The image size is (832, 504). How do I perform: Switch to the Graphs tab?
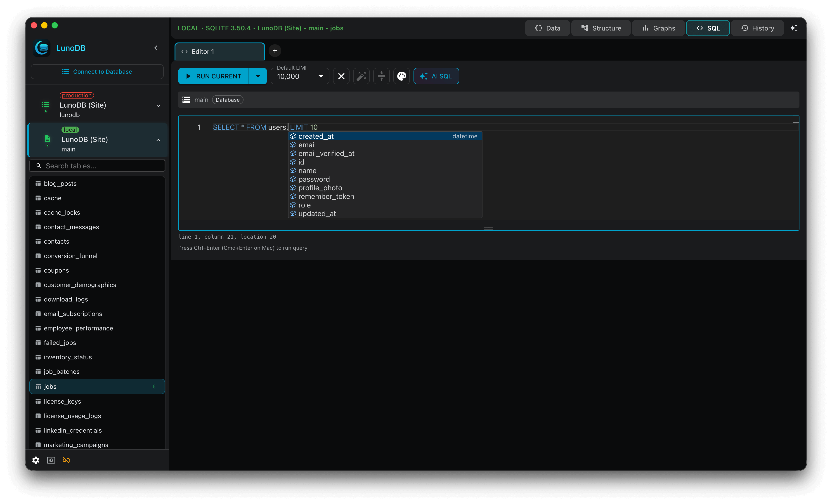pos(658,28)
